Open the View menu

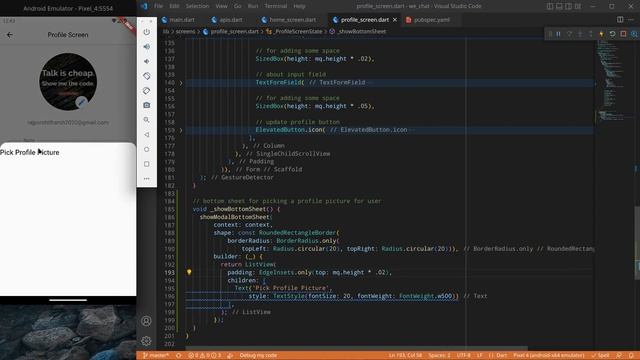point(221,6)
